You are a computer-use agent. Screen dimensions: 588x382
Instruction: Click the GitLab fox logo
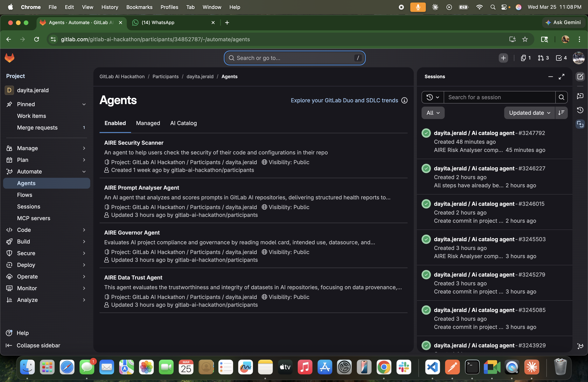point(10,58)
